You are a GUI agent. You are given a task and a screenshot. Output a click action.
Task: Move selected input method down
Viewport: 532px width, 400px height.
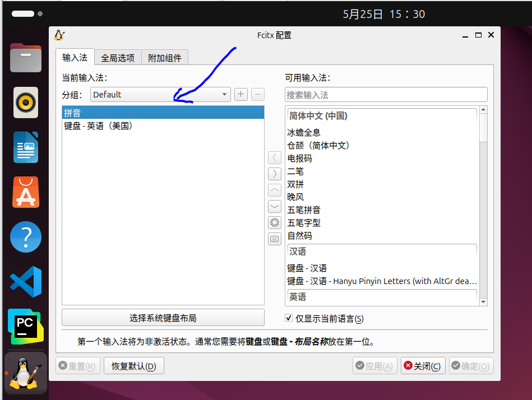pos(275,206)
